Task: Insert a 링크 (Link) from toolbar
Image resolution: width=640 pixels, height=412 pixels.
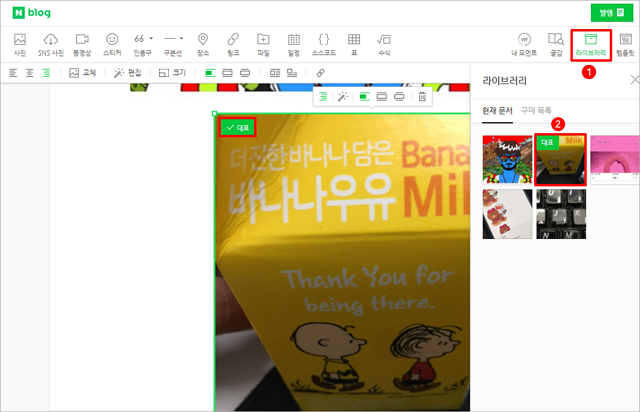Action: point(233,43)
